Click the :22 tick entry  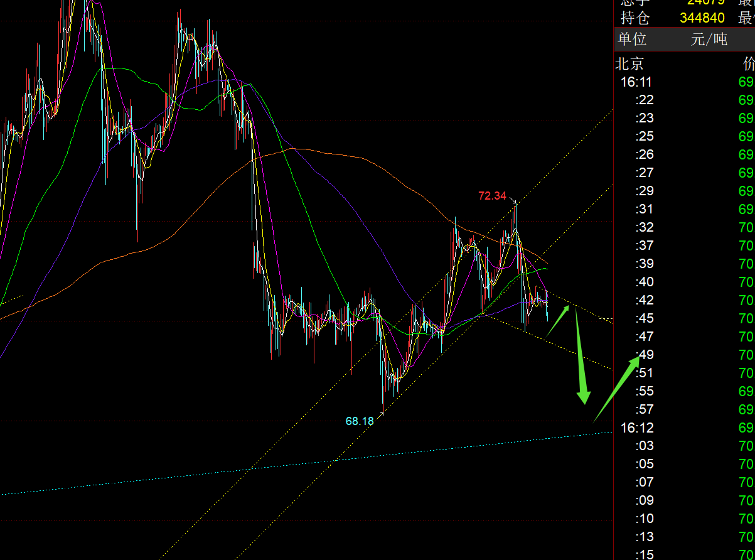pyautogui.click(x=645, y=100)
